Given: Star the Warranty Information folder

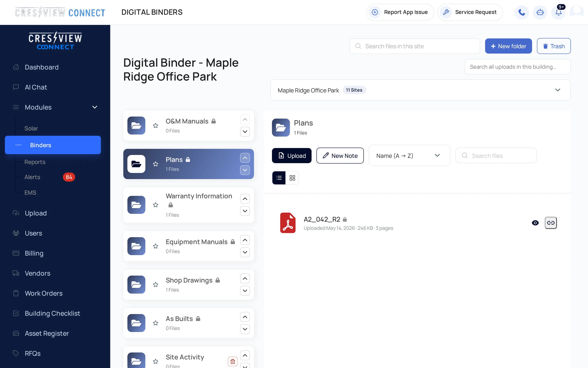Looking at the screenshot, I should (156, 205).
